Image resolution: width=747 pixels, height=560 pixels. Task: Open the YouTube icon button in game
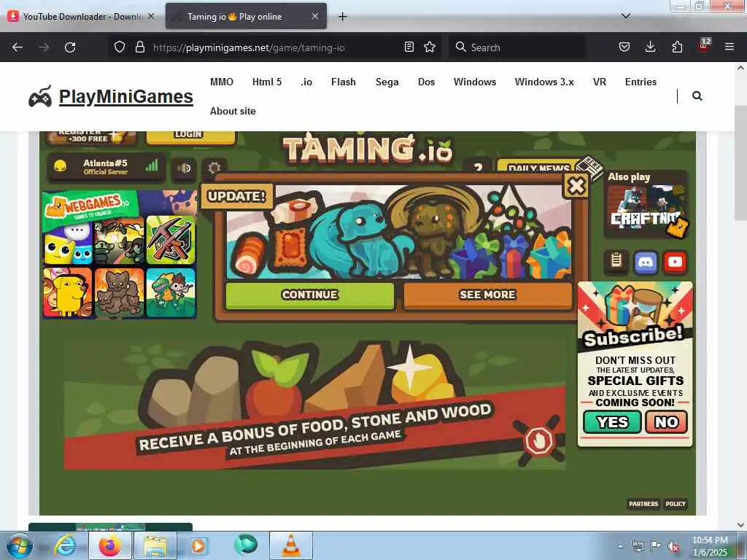[675, 262]
